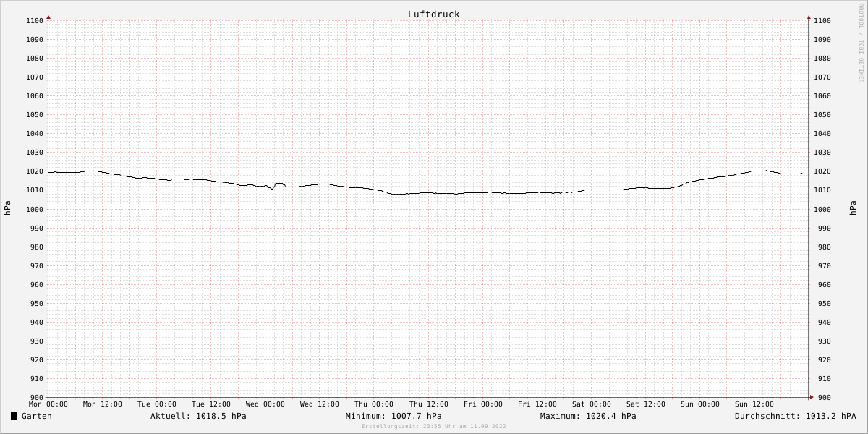Select the Garten legend label
Image resolution: width=868 pixels, height=434 pixels.
37,416
